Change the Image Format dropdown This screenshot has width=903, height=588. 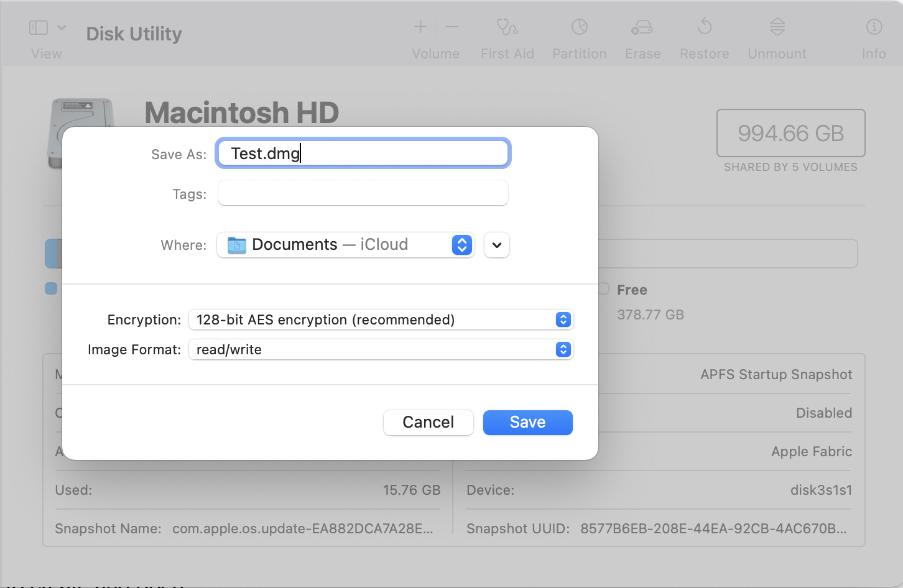pos(381,349)
